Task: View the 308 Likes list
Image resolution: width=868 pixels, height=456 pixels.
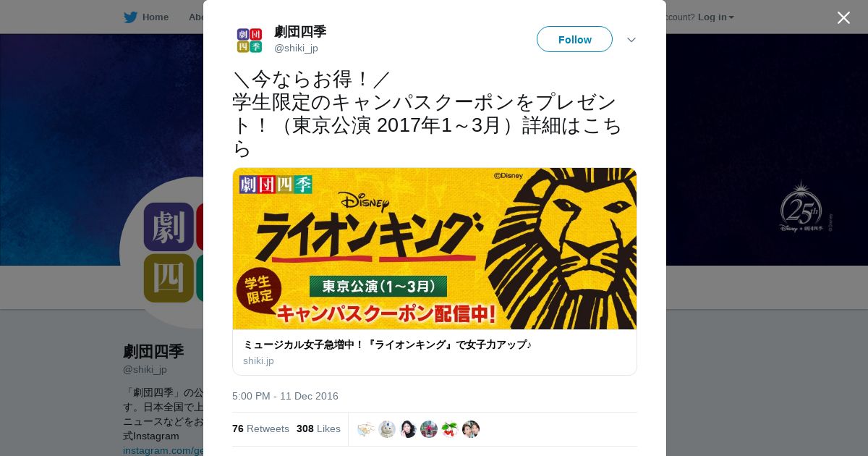Action: pyautogui.click(x=318, y=428)
